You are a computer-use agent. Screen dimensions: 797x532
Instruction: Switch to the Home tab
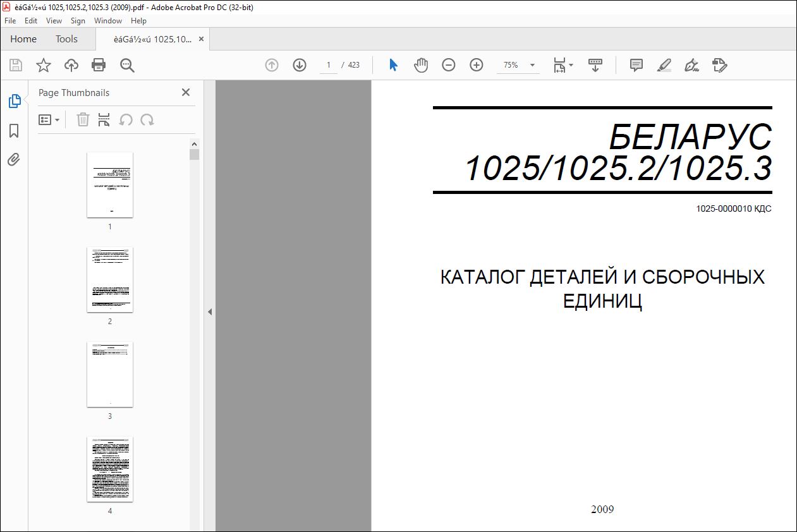[x=23, y=39]
